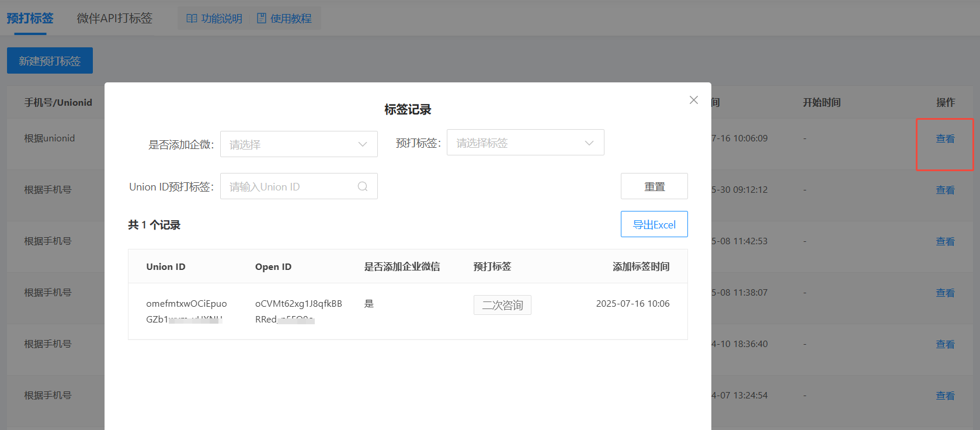Screen dimensions: 980x430
Task: Click the 根据unionid row label
Action: point(50,138)
